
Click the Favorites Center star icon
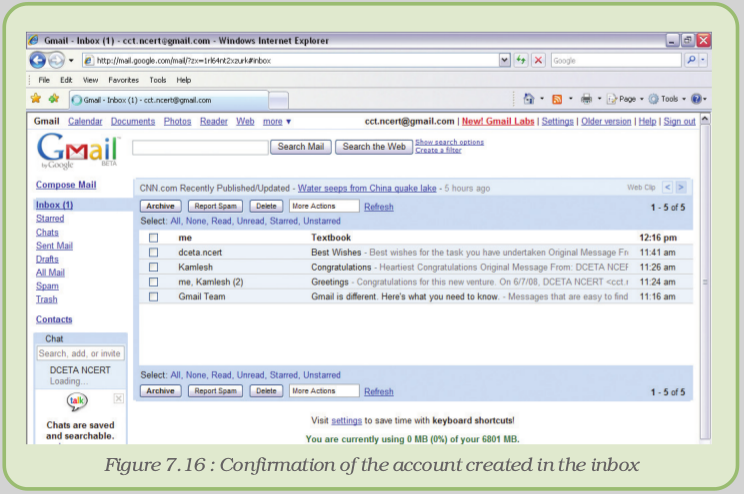[36, 99]
